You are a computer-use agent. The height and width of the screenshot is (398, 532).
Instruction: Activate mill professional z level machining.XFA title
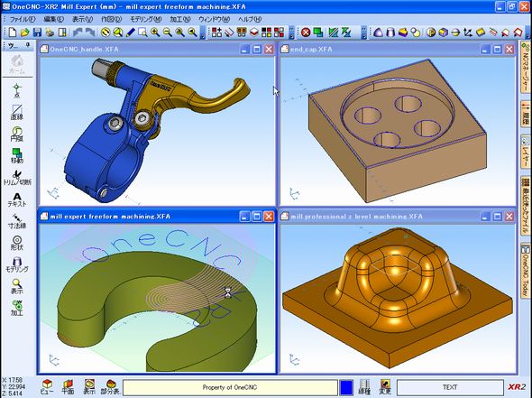point(356,217)
